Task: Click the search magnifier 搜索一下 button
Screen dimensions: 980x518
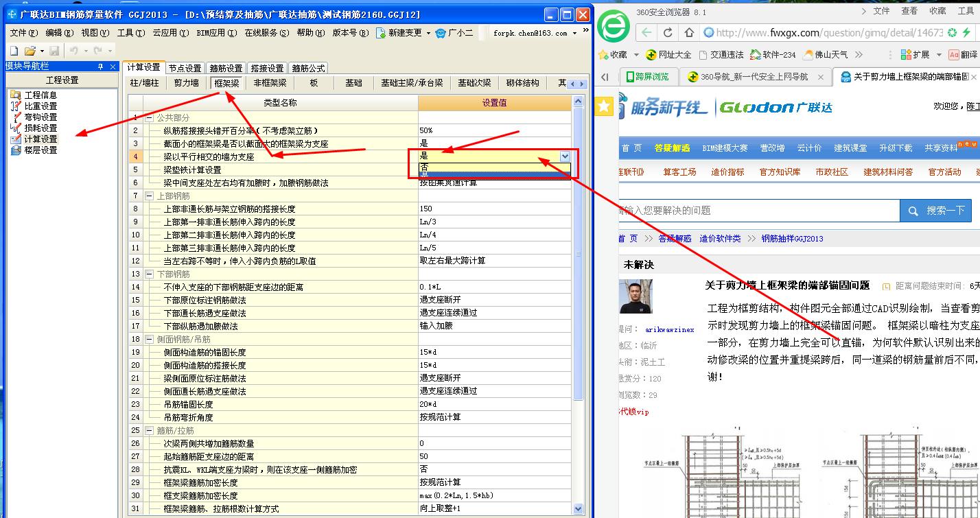Action: coord(935,211)
